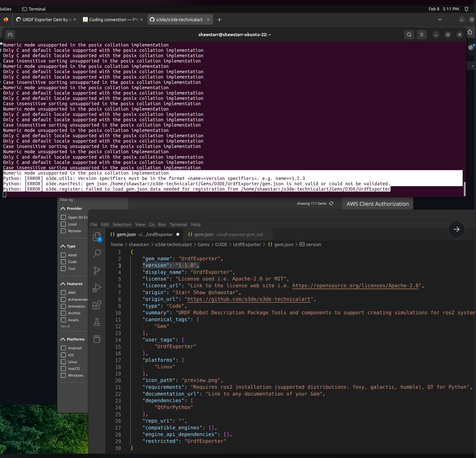Tick the Linux platform checkbox

[63, 362]
